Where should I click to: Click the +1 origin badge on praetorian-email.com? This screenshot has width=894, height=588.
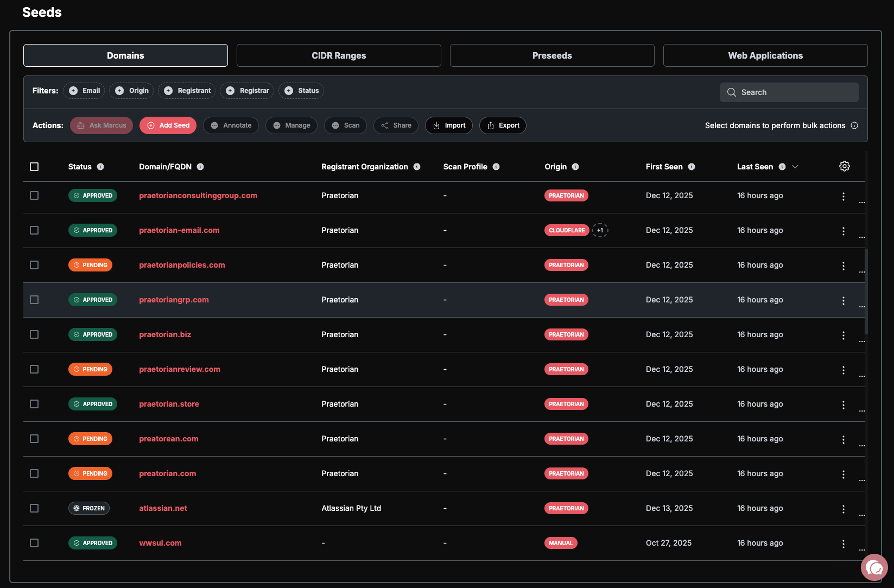click(600, 230)
